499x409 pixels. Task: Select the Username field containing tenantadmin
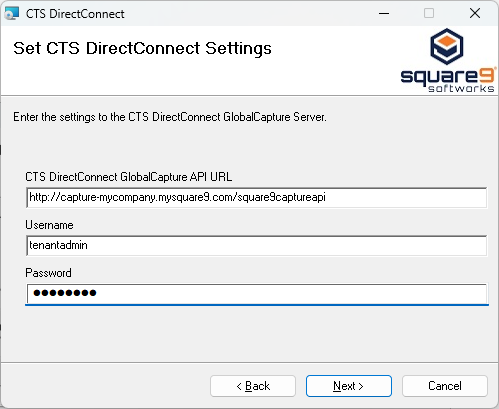tap(257, 245)
